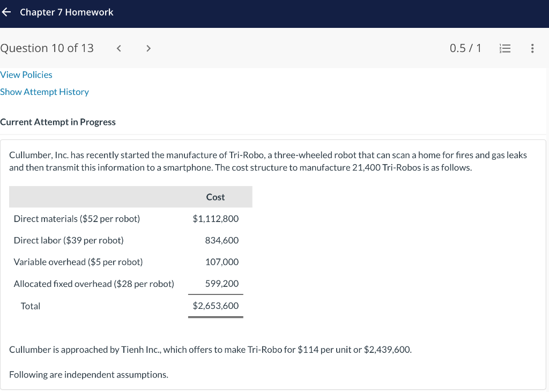The image size is (549, 392).
Task: Go to the previous question with the left chevron
Action: 118,48
